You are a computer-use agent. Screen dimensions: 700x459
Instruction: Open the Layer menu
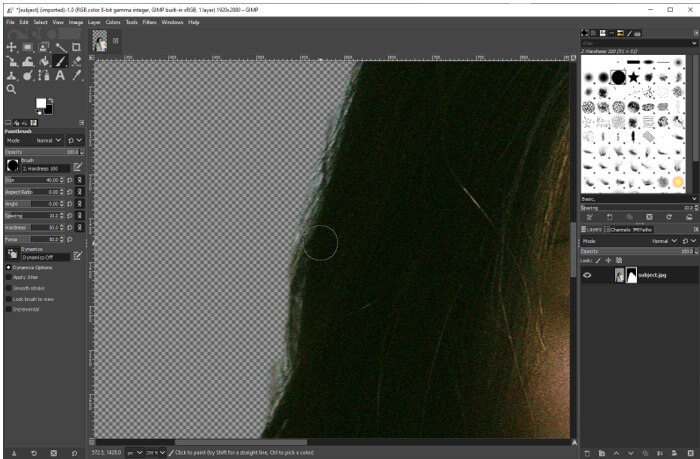(x=94, y=22)
